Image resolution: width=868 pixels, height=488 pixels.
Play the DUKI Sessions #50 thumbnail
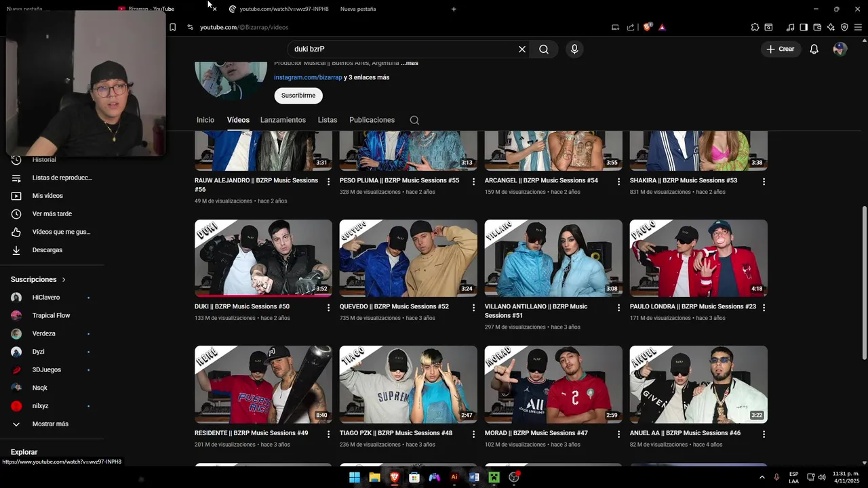pyautogui.click(x=263, y=258)
